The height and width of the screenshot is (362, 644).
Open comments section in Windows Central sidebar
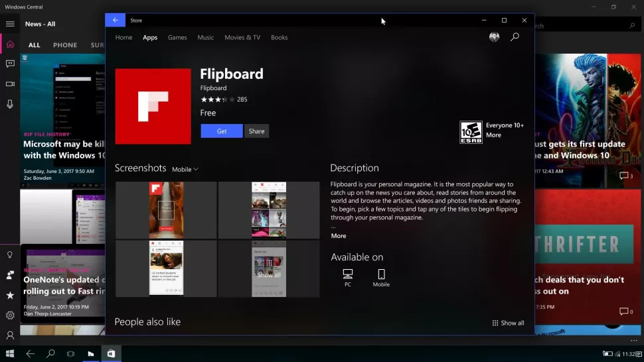point(10,64)
